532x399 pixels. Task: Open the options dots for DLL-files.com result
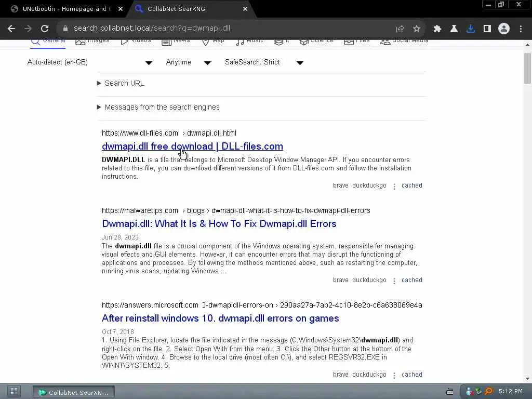(x=394, y=187)
